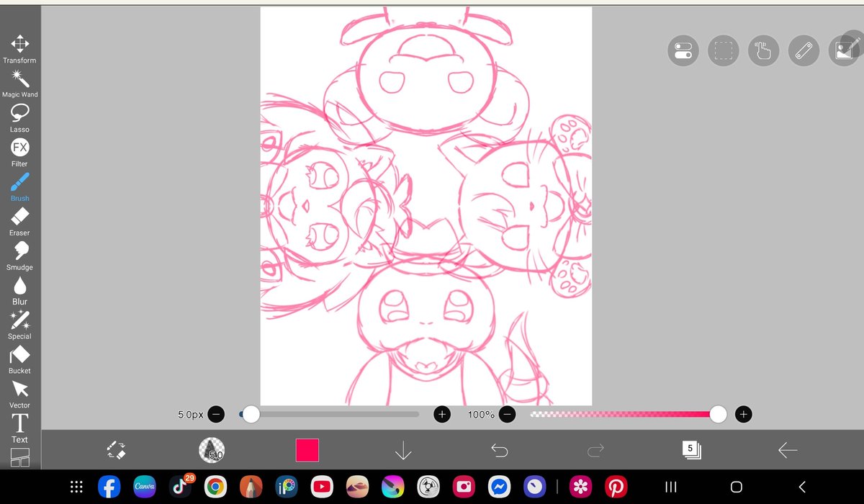Open the red camera app in taskbar
The image size is (864, 504).
[464, 487]
